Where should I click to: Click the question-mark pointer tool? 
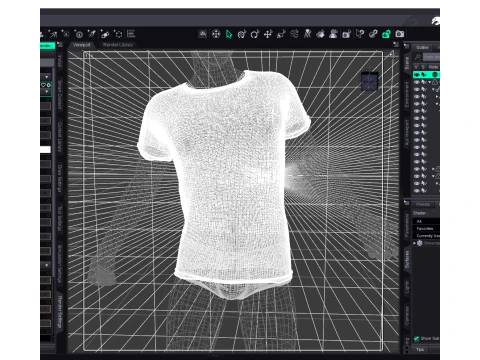[x=360, y=34]
